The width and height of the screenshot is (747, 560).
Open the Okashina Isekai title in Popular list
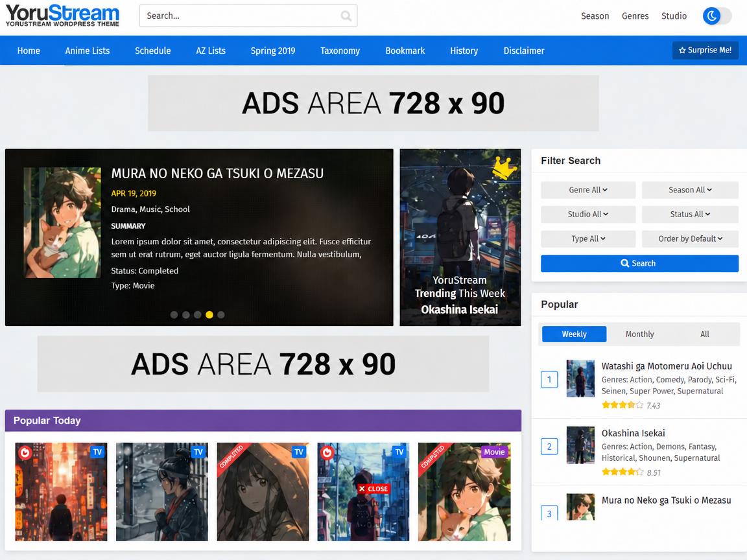click(633, 434)
